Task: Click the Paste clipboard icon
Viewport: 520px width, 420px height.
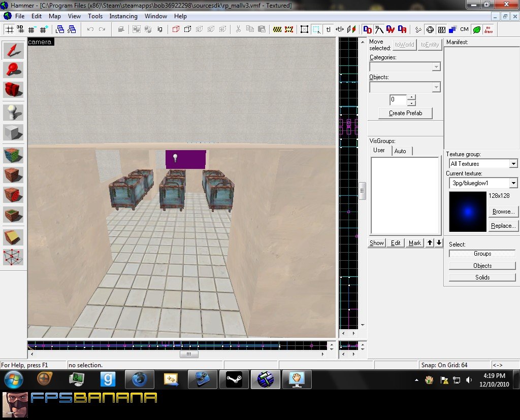Action: [262, 29]
